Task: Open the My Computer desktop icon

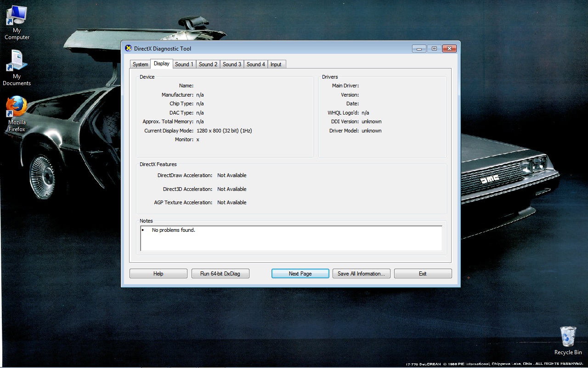Action: [x=17, y=23]
